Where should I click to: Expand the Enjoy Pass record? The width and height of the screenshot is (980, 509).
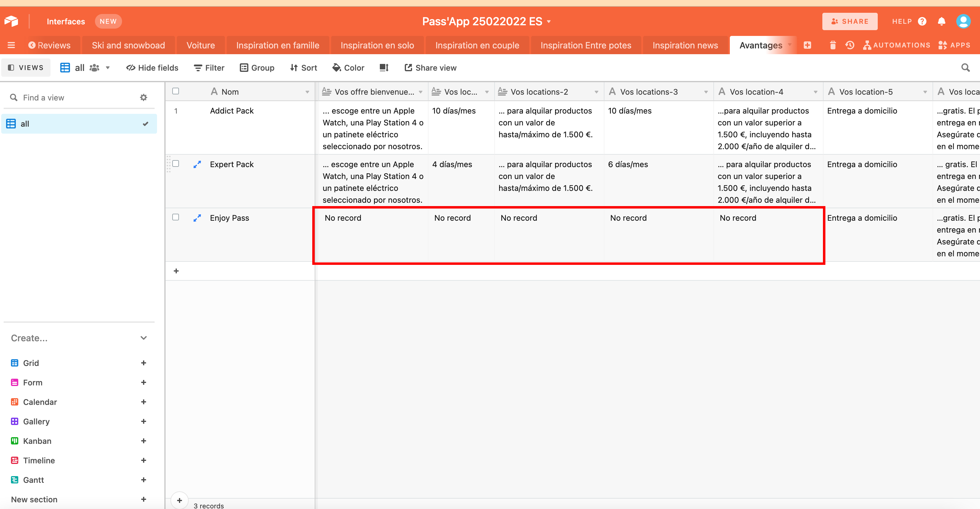coord(197,218)
